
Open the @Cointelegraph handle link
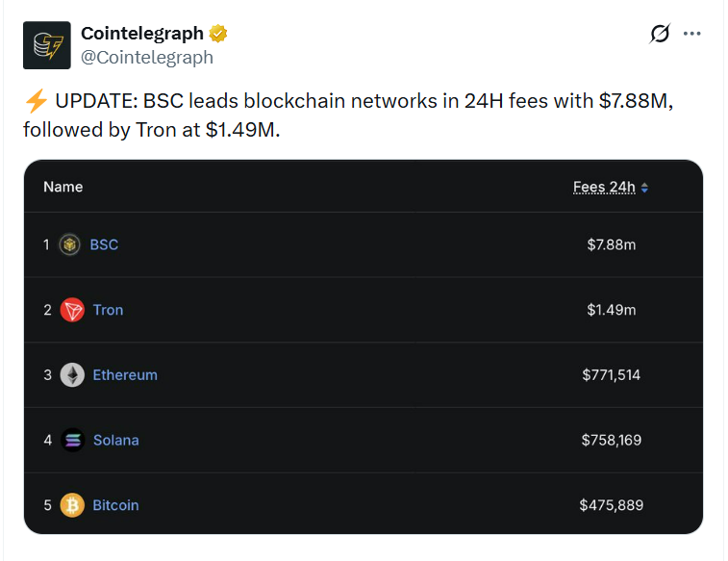[147, 57]
